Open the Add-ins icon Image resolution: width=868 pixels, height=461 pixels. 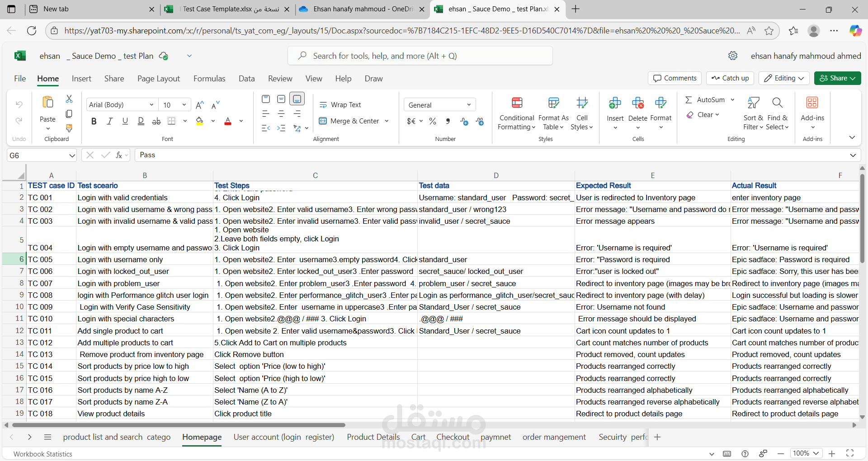pos(812,103)
